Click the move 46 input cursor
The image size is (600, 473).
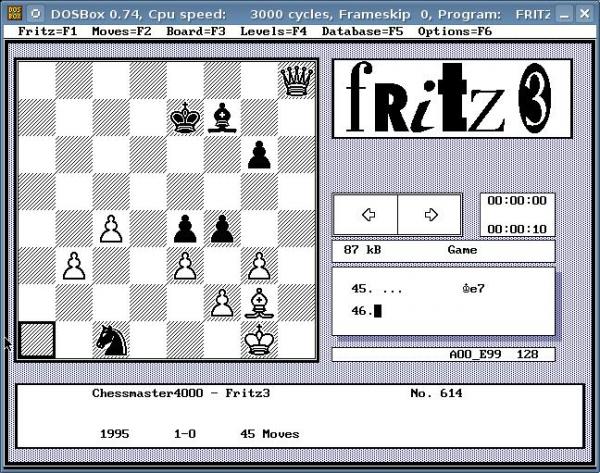pos(377,311)
